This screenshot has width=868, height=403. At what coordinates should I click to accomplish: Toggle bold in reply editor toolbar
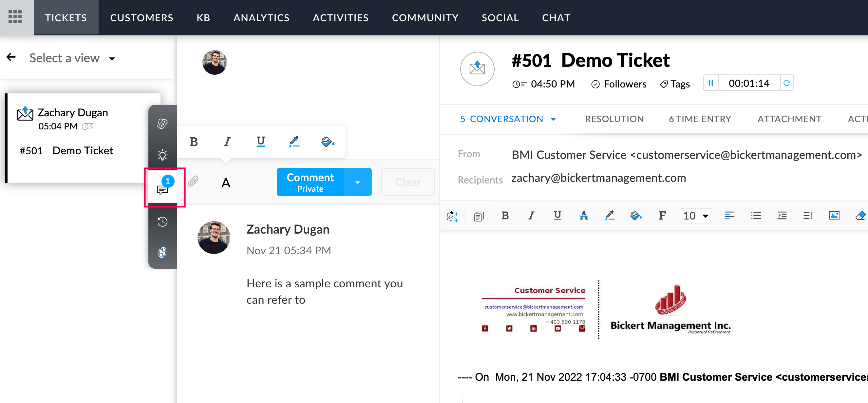(505, 215)
